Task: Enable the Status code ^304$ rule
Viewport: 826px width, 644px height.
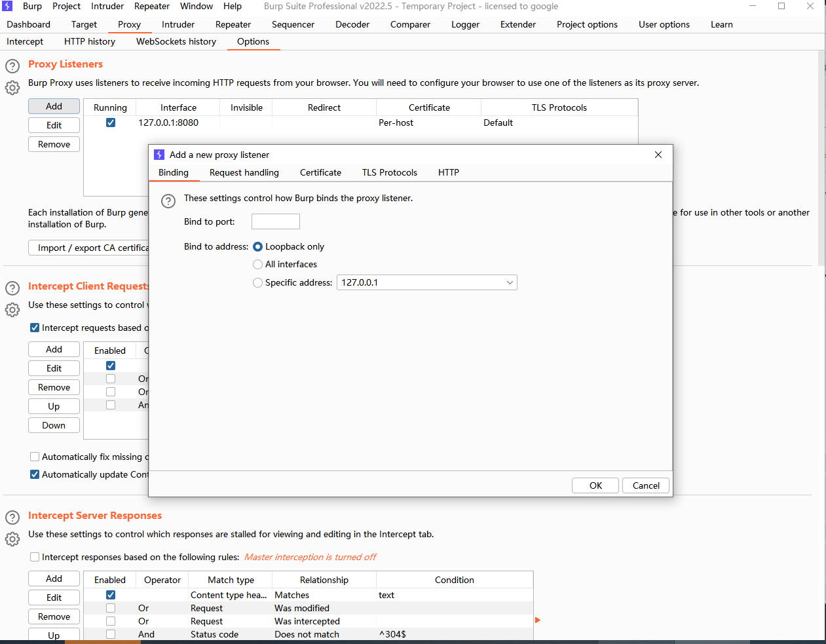Action: click(111, 634)
